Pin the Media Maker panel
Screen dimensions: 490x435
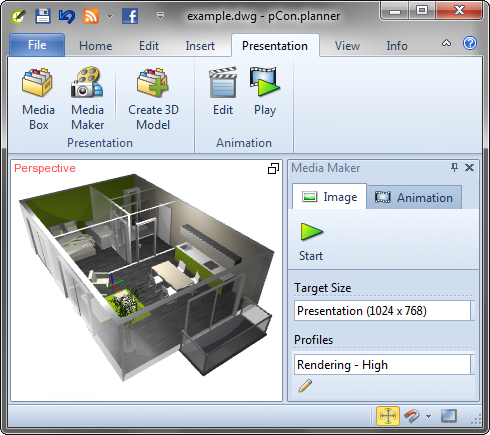(454, 167)
